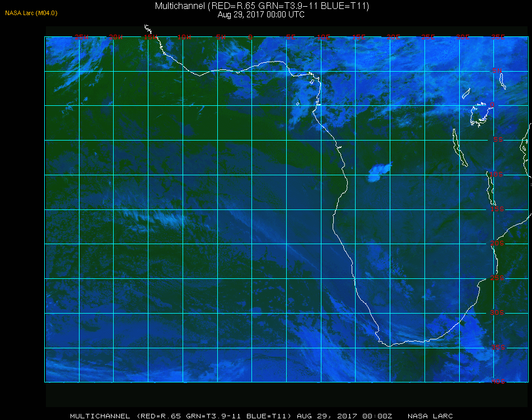Click the 20E longitude label
532x420 pixels.
[393, 37]
